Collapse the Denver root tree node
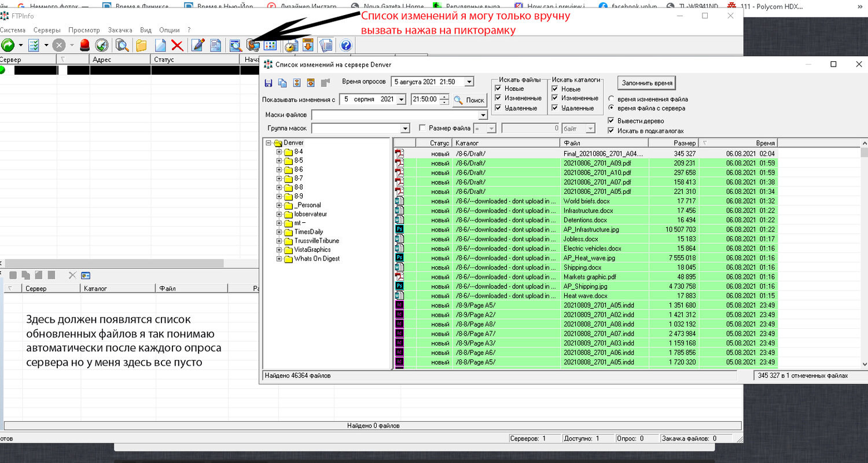 point(269,143)
